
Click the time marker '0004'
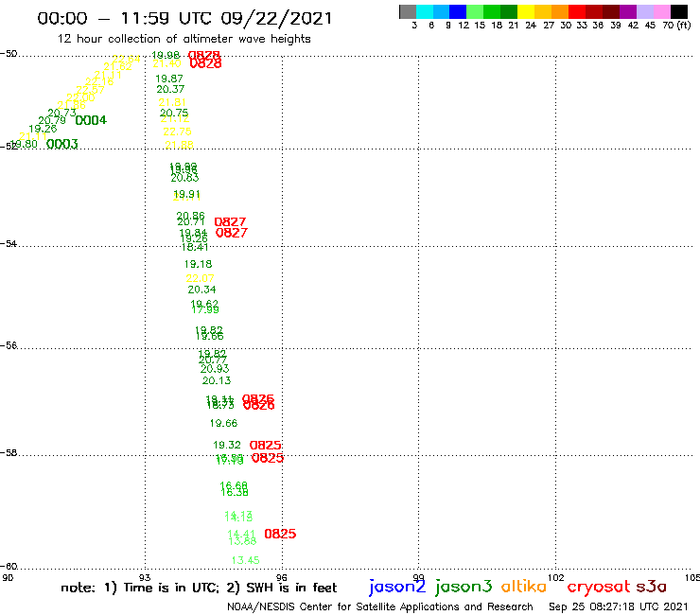click(91, 120)
